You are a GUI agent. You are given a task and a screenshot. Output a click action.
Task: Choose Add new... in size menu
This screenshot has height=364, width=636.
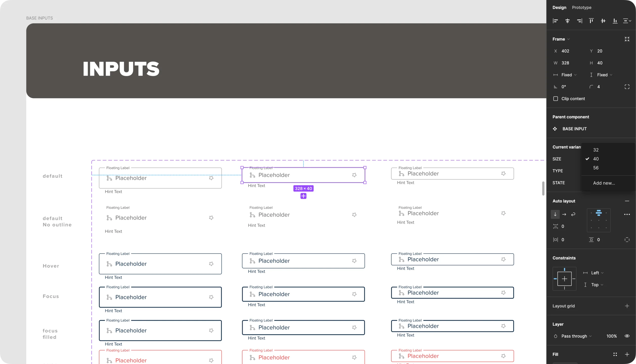(x=604, y=183)
